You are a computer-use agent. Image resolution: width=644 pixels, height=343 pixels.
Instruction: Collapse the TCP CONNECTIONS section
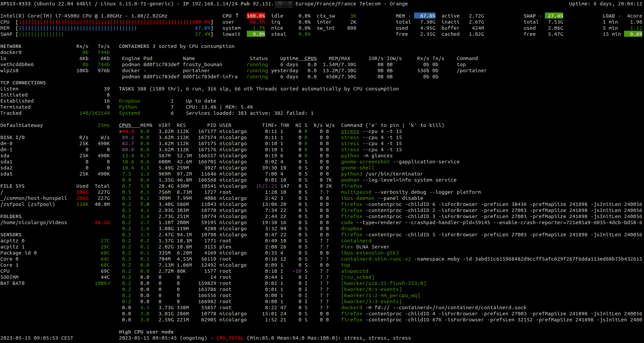coord(23,82)
